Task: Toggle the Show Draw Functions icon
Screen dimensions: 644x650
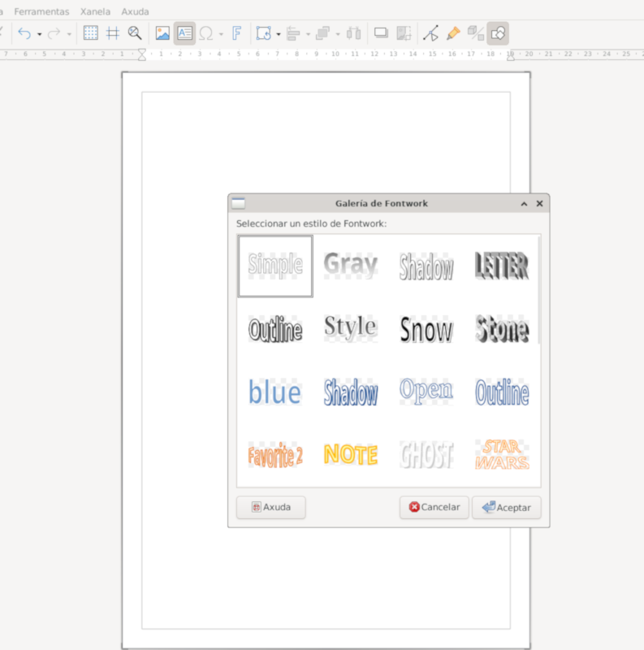Action: click(498, 33)
